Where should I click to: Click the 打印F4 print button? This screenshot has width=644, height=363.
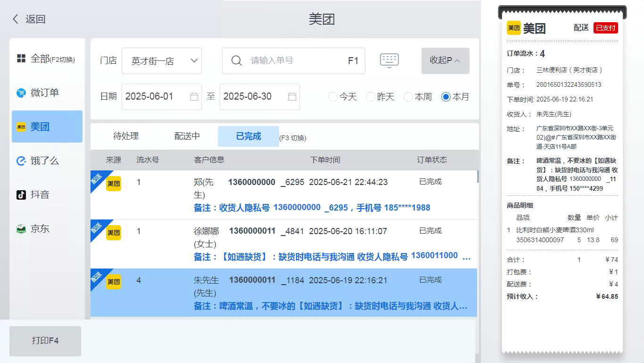(45, 341)
